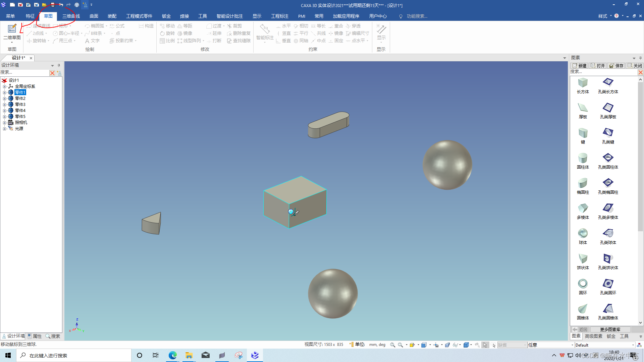Screen dimensions: 644x362
Task: Select the 圆锥体 cone shape
Action: 583,309
